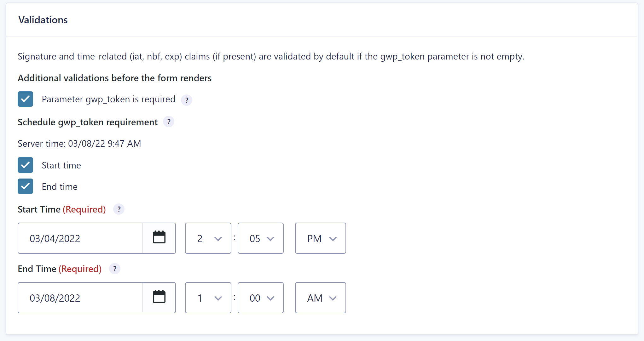Expand the Start Time hour dropdown
644x341 pixels.
208,238
